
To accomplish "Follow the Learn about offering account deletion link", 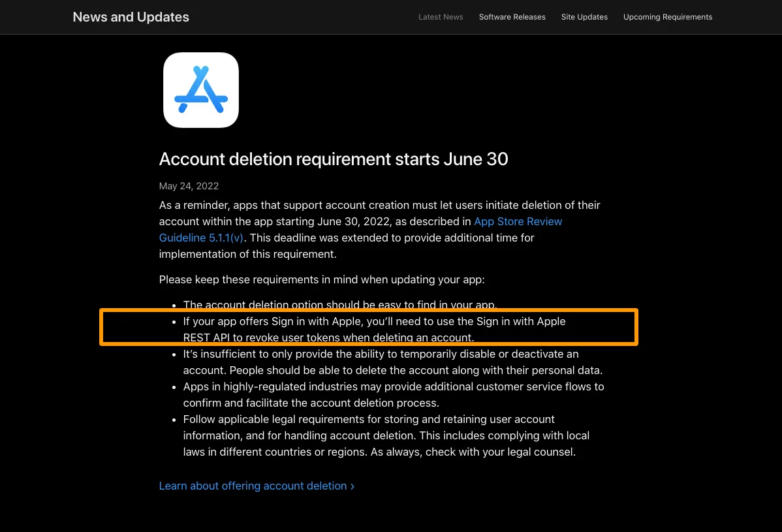I will (253, 486).
